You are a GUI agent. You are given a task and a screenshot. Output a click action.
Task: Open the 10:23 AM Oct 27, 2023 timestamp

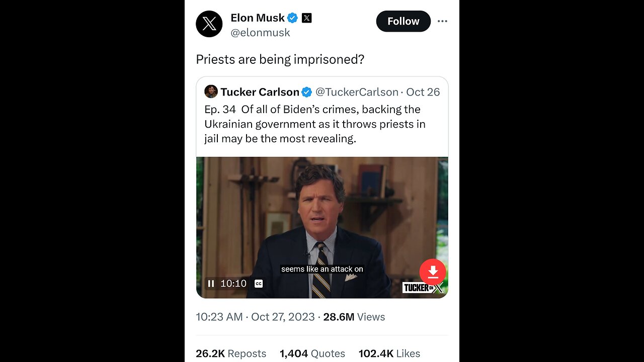[x=255, y=317]
